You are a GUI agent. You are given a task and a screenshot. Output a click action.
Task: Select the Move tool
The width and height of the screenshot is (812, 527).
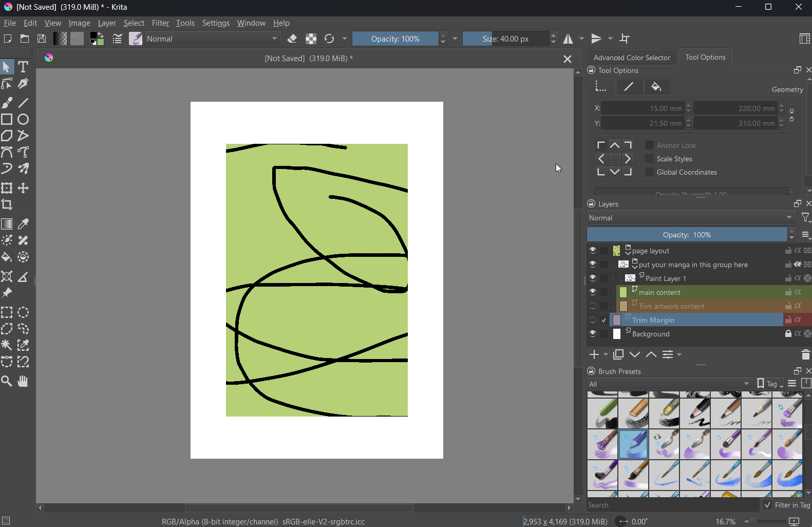coord(23,189)
